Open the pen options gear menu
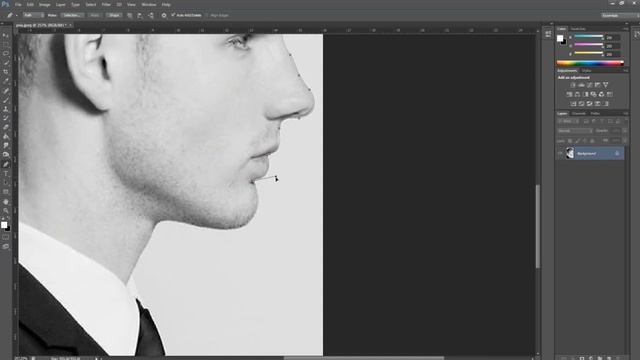The width and height of the screenshot is (640, 360). tap(164, 15)
